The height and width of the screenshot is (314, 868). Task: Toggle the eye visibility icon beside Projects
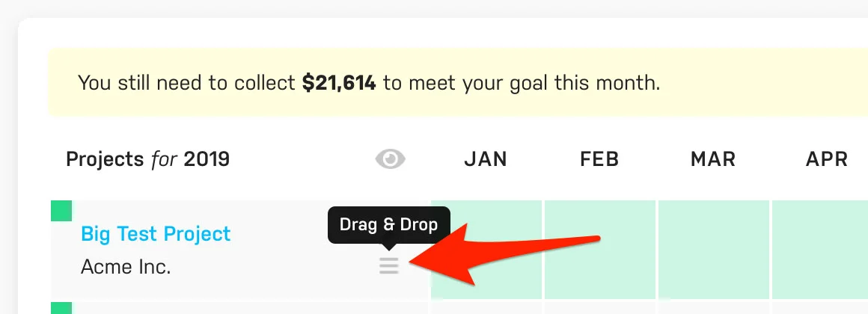tap(390, 158)
